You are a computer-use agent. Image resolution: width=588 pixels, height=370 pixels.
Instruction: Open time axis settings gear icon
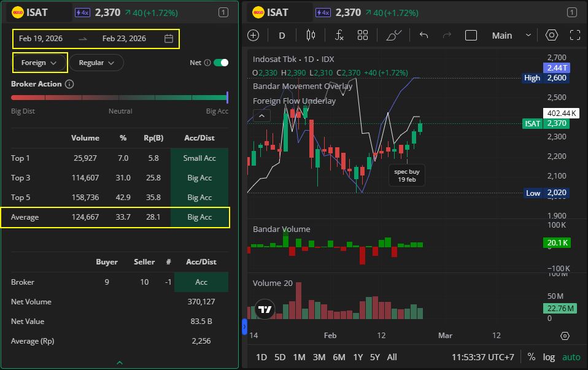pos(565,336)
